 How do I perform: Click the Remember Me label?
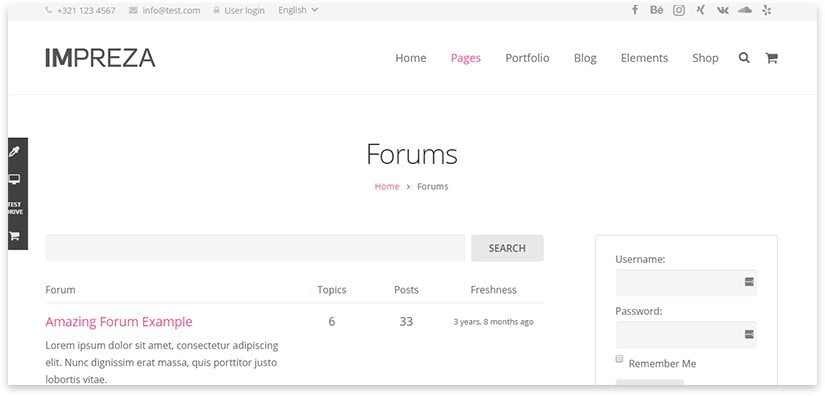662,363
